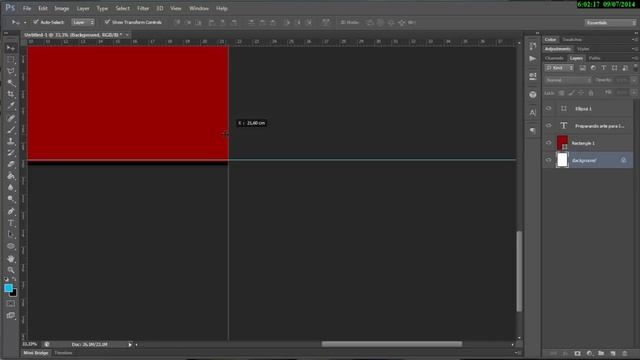Screen dimensions: 640x360
Task: Filter layers by type layers icon
Action: click(x=604, y=68)
